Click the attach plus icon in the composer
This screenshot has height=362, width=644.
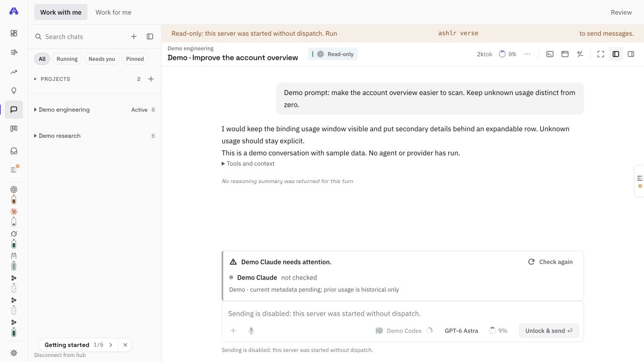[x=233, y=330]
